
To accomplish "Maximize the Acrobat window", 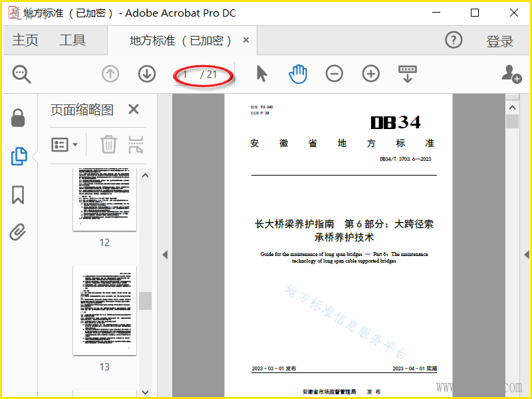I will (475, 13).
